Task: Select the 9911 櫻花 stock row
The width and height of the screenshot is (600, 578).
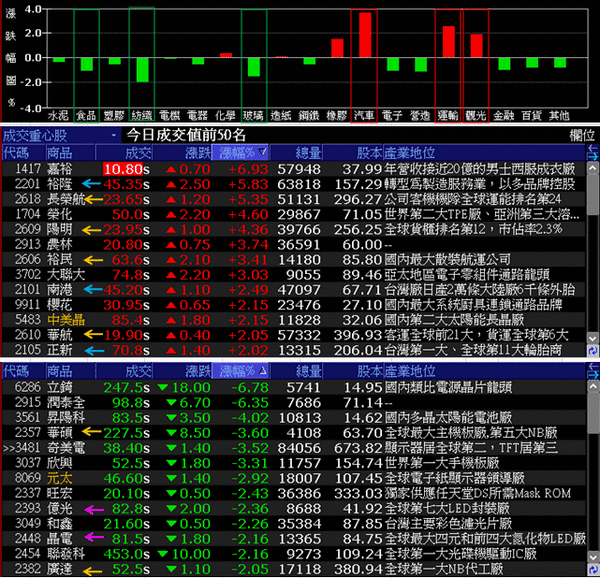Action: click(x=294, y=305)
